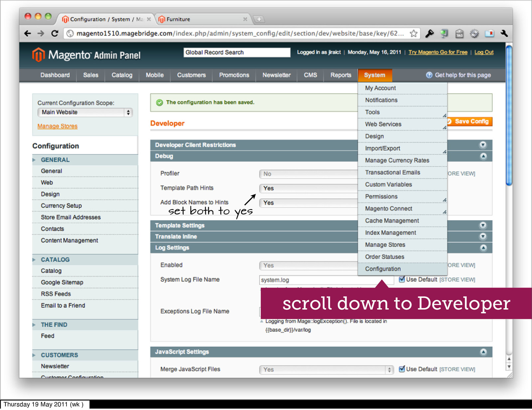
Task: Open the Dashboard menu
Action: [x=55, y=75]
